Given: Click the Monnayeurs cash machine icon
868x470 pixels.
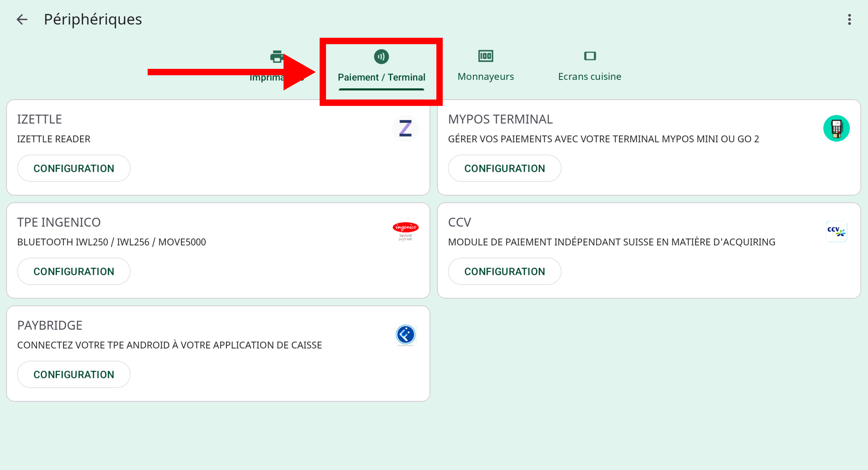Looking at the screenshot, I should click(486, 56).
